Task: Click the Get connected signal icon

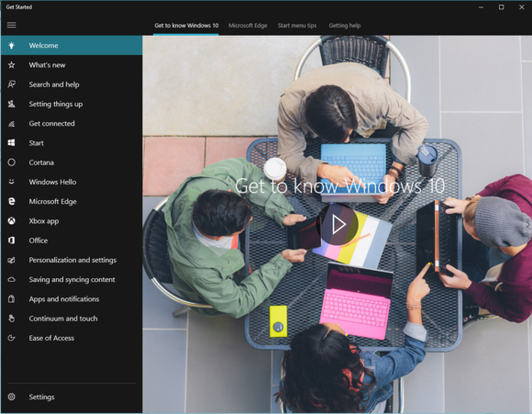Action: (x=12, y=124)
